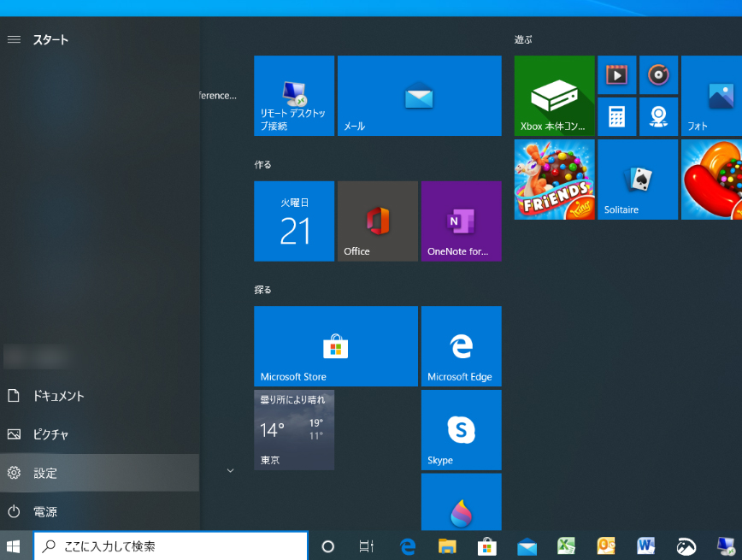Collapse the Start hamburger menu
Image resolution: width=742 pixels, height=560 pixels.
click(15, 40)
